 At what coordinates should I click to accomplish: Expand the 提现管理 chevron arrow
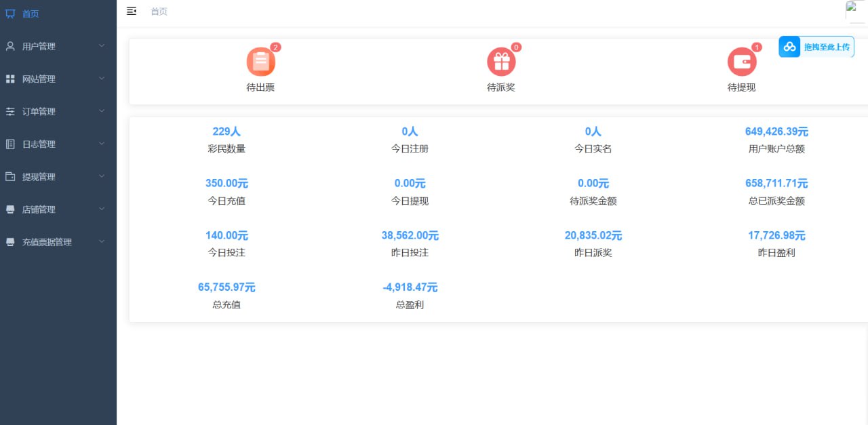[x=102, y=176]
